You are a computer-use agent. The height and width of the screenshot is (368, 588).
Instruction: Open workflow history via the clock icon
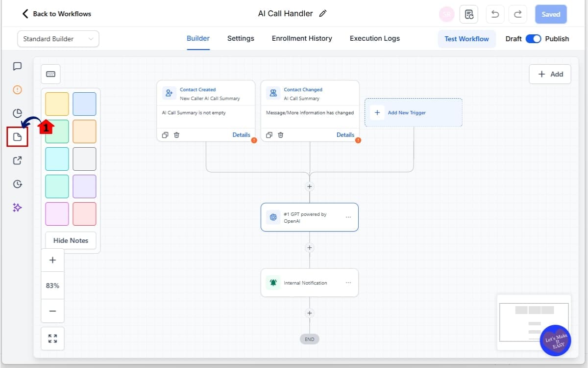pyautogui.click(x=18, y=184)
